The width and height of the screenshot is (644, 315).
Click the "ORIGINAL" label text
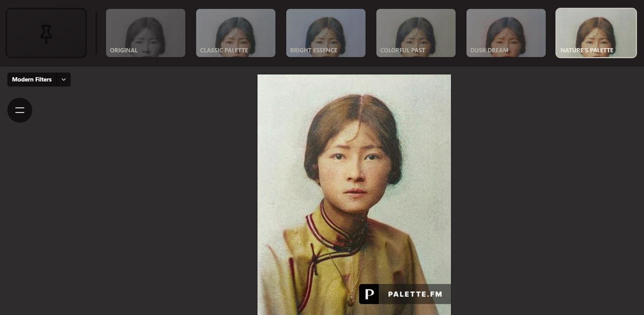tap(124, 50)
